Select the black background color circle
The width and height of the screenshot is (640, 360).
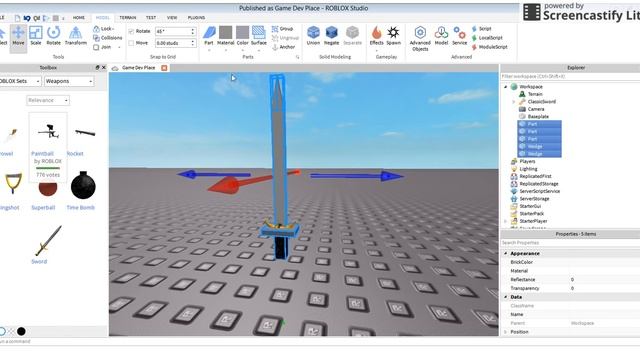coord(21,331)
